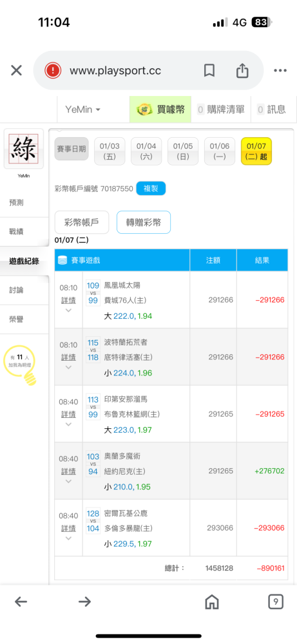Expand details for 奧蘭多魔術 game

tap(68, 476)
